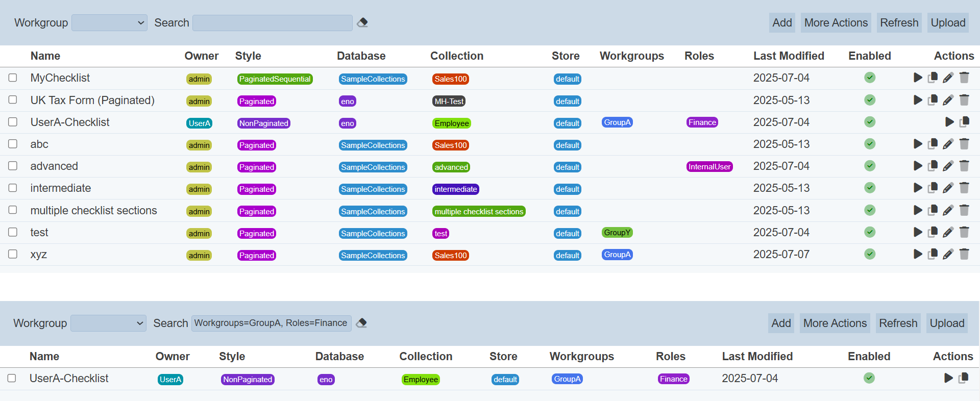Clear the Workgroups=GroupA search with eraser icon
This screenshot has width=980, height=401.
[361, 323]
